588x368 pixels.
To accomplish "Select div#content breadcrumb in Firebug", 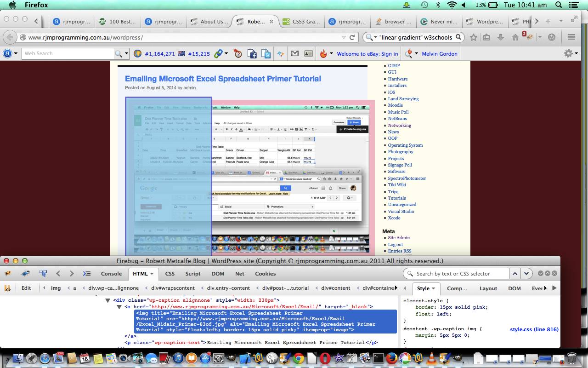I will pos(336,288).
